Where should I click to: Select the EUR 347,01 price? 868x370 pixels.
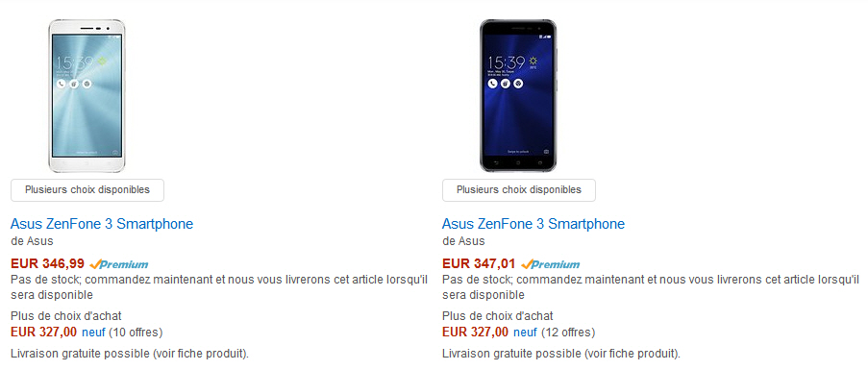(479, 264)
